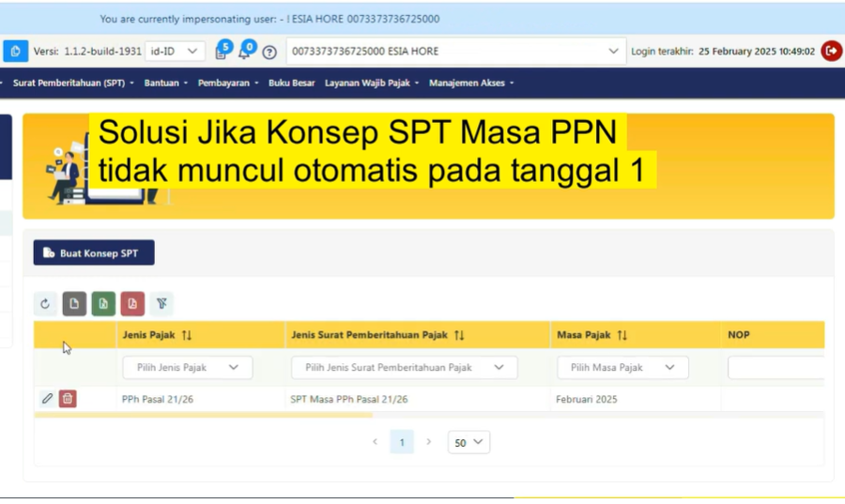Viewport: 845px width, 504px height.
Task: Click the horizontal table scrollbar
Action: pyautogui.click(x=203, y=415)
